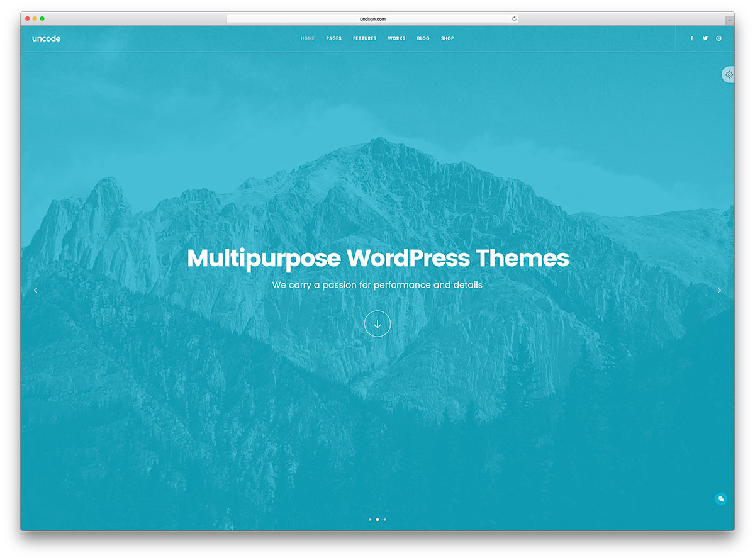The width and height of the screenshot is (755, 560).
Task: Click the browser address bar
Action: tap(372, 18)
